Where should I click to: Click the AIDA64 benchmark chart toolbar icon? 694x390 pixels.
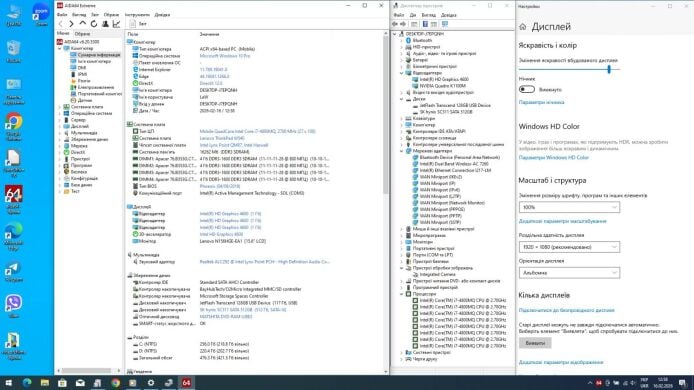pos(116,24)
